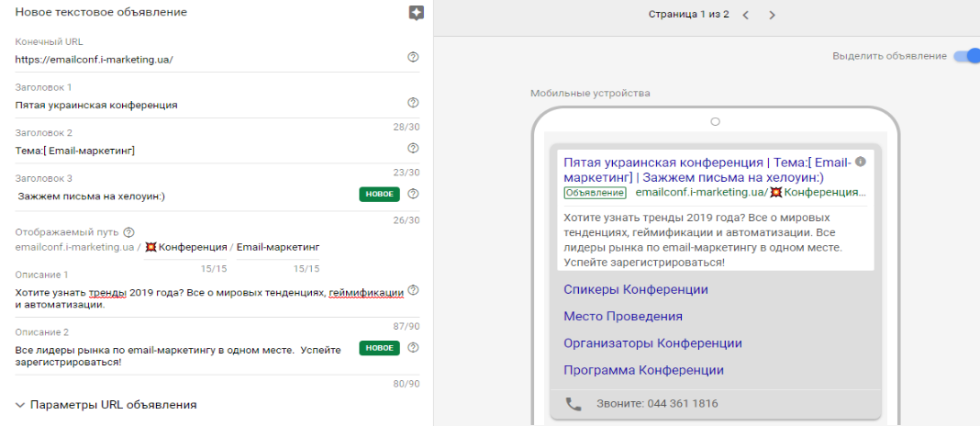The height and width of the screenshot is (426, 980).
Task: Click Новое текстовое объявление title
Action: tap(101, 12)
